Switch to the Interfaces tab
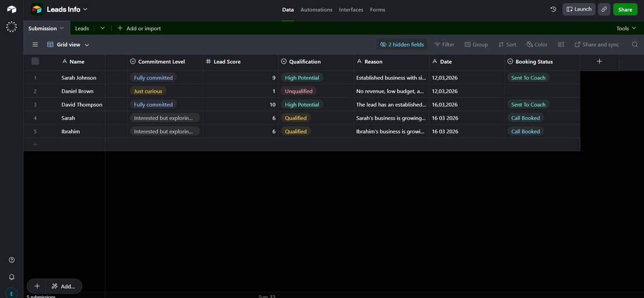Image resolution: width=644 pixels, height=298 pixels. (351, 10)
